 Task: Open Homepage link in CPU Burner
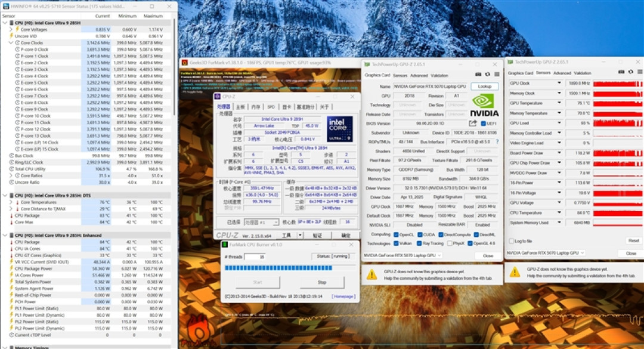click(x=344, y=297)
